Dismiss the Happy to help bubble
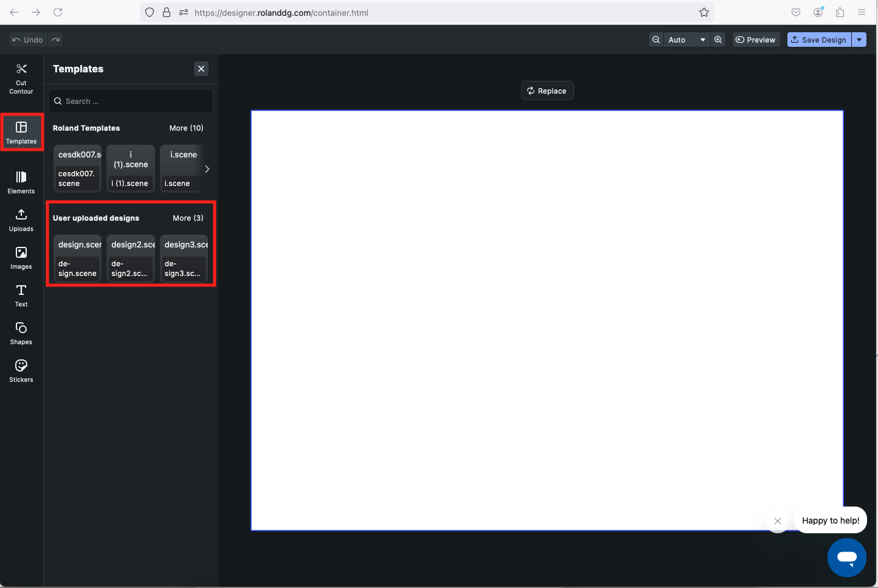878x588 pixels. 778,521
